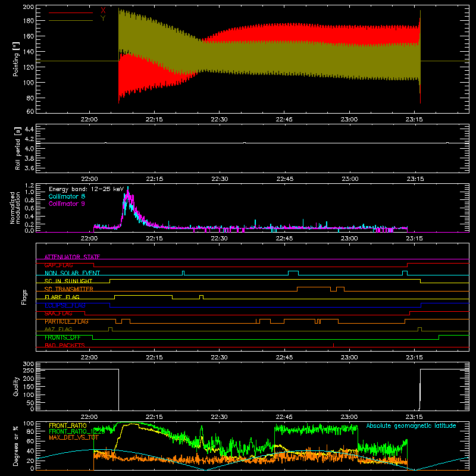
Task: Click the SAA_FLAG label
Action: point(58,314)
